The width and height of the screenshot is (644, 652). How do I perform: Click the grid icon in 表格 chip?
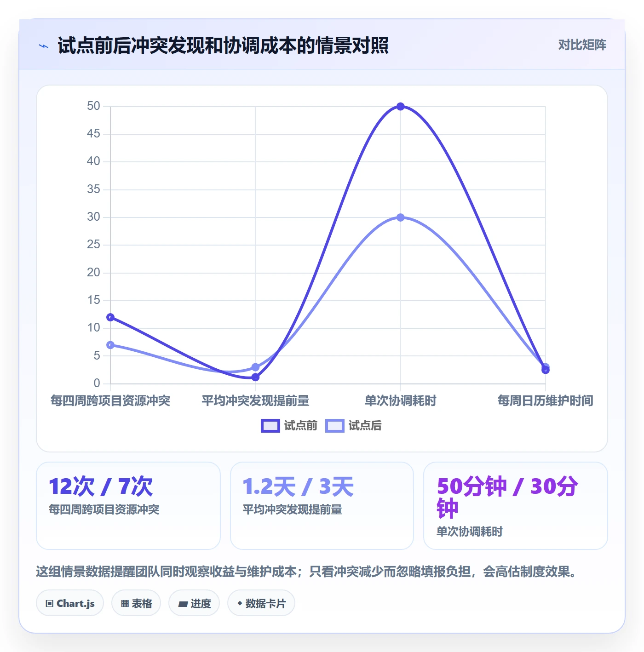pos(125,604)
